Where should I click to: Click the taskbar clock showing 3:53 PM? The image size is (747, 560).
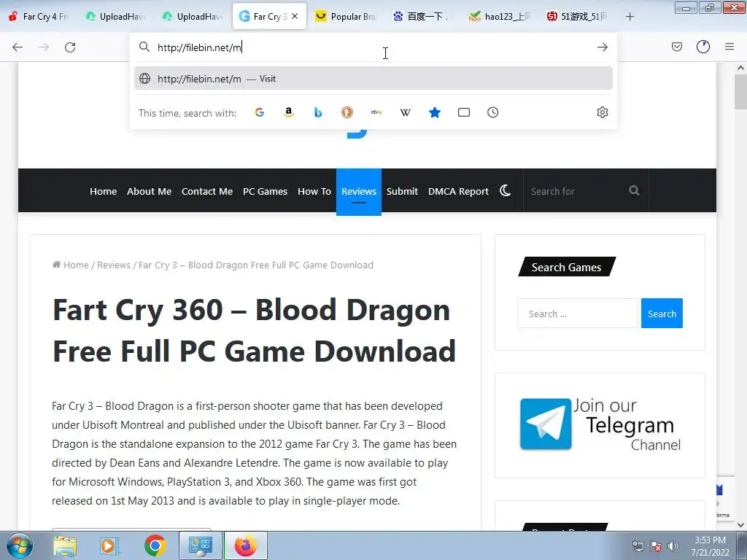[x=711, y=545]
